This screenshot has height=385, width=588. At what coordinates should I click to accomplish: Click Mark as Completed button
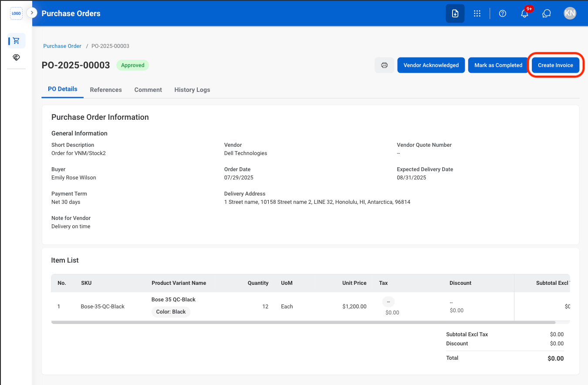coord(498,65)
